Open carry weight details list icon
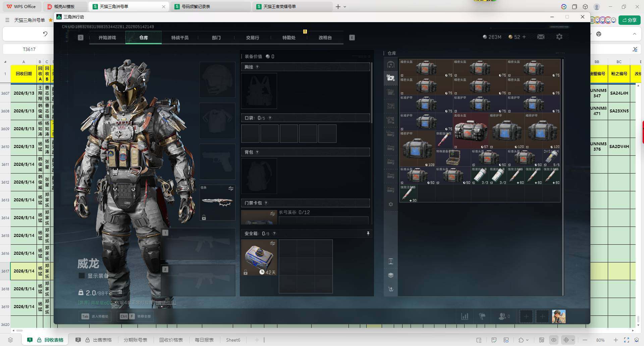The width and height of the screenshot is (644, 346). pos(120,292)
